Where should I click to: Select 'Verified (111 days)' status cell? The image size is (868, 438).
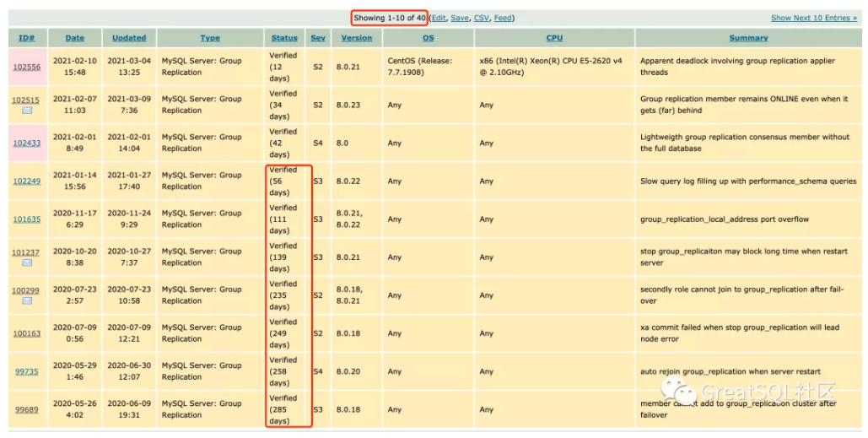coord(283,219)
